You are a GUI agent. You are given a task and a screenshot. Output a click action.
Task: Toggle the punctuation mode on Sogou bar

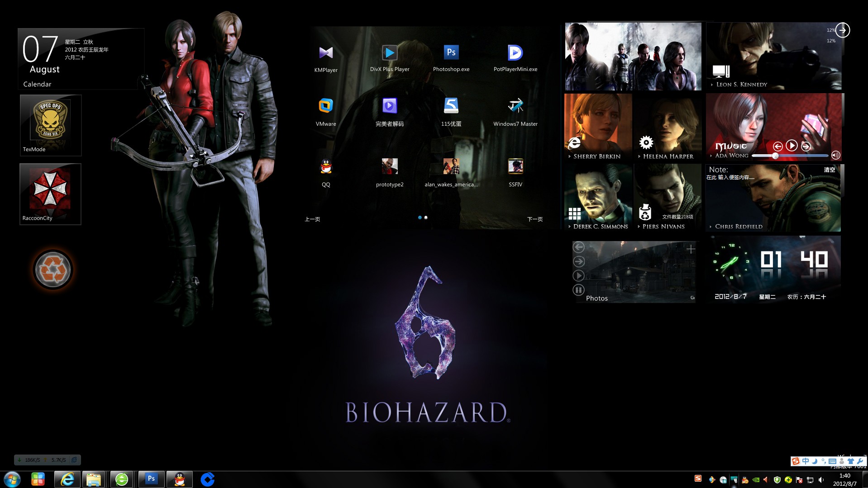tap(824, 461)
